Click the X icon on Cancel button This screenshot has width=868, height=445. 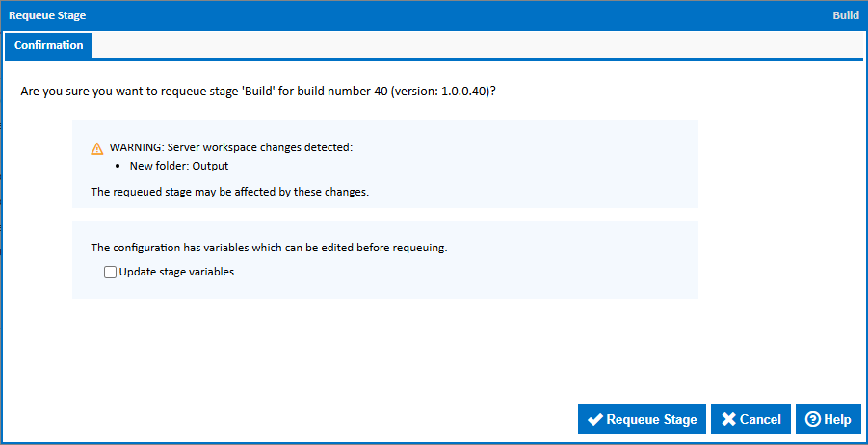(x=728, y=420)
